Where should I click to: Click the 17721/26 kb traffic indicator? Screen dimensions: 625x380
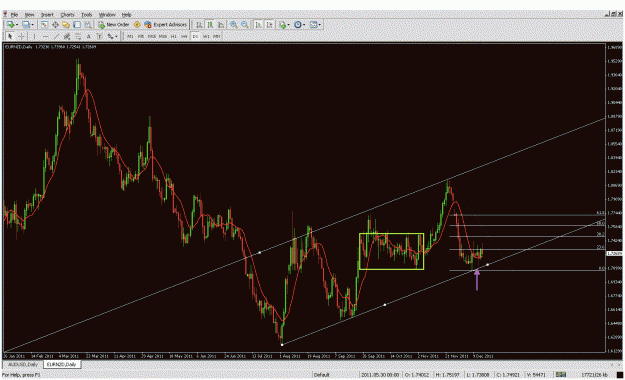click(594, 375)
